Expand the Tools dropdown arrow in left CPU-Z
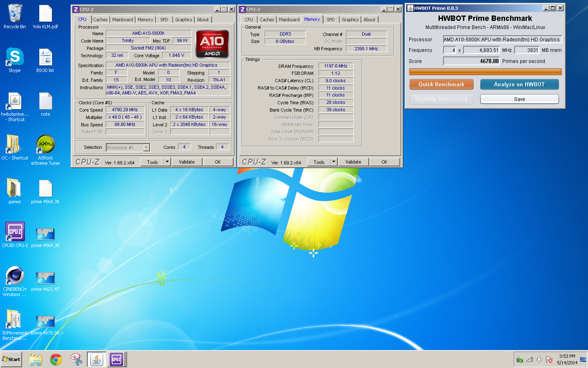588x368 pixels. [x=167, y=162]
